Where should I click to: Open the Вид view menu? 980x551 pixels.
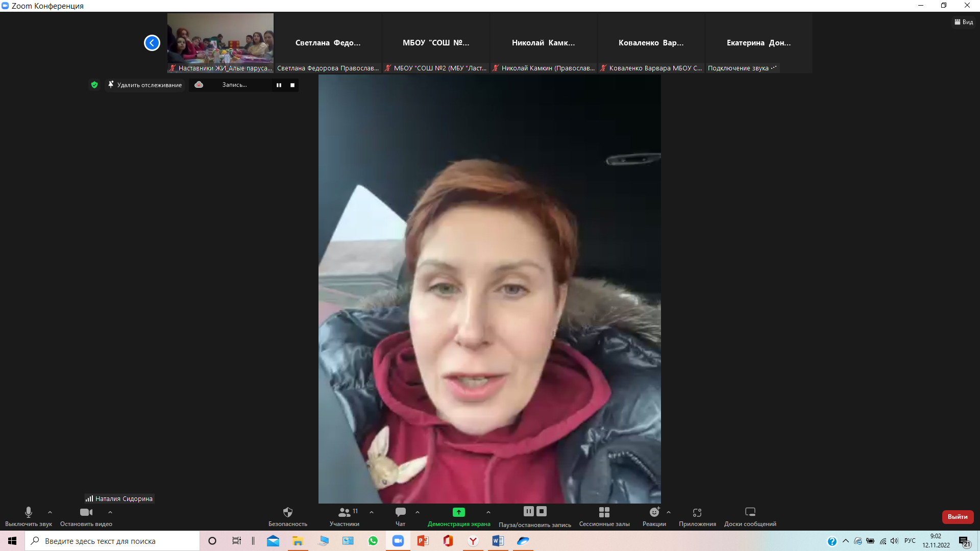coord(964,22)
